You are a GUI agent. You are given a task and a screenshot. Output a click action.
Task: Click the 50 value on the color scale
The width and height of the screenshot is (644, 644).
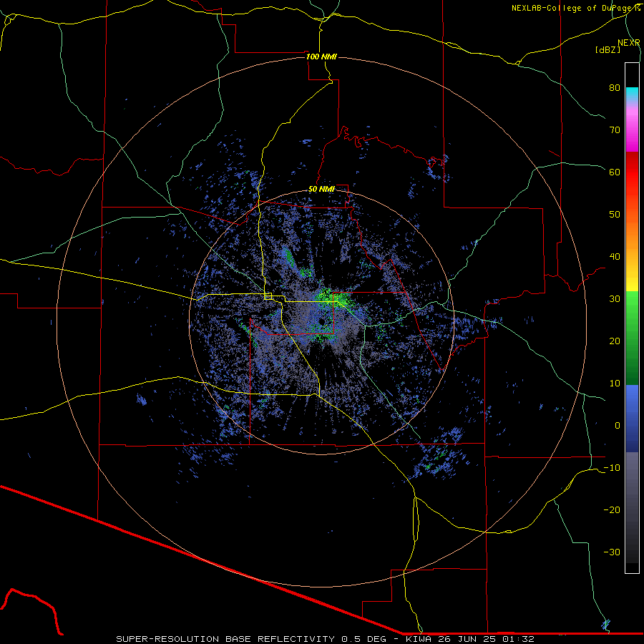(615, 215)
